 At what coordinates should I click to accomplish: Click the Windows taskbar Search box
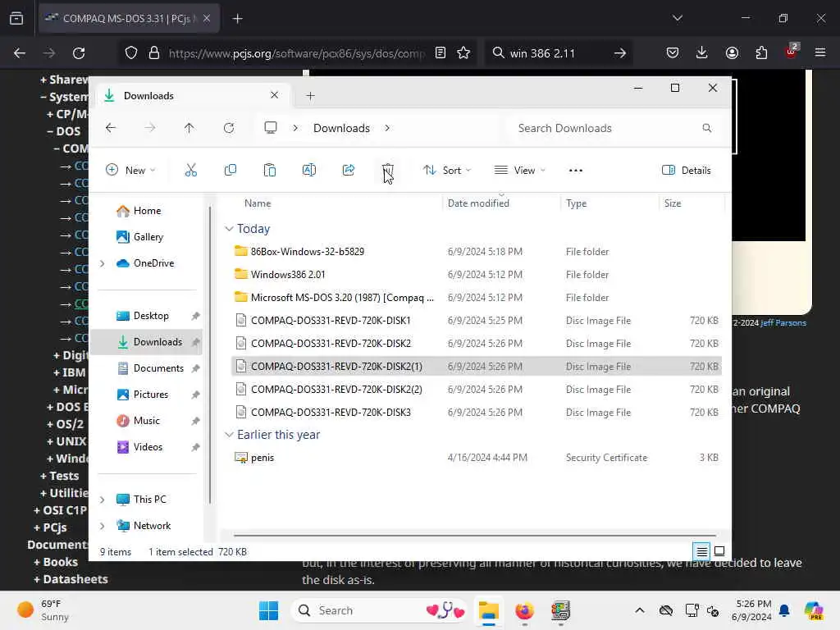pyautogui.click(x=381, y=610)
